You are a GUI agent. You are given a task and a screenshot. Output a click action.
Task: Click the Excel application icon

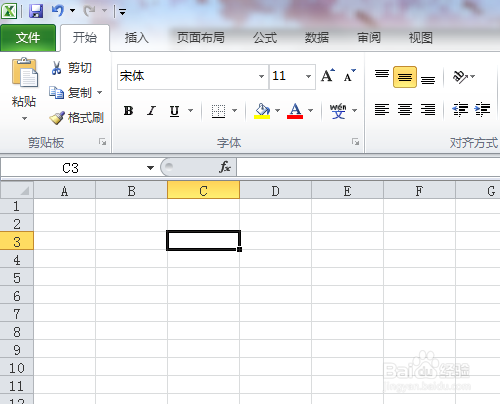9,11
